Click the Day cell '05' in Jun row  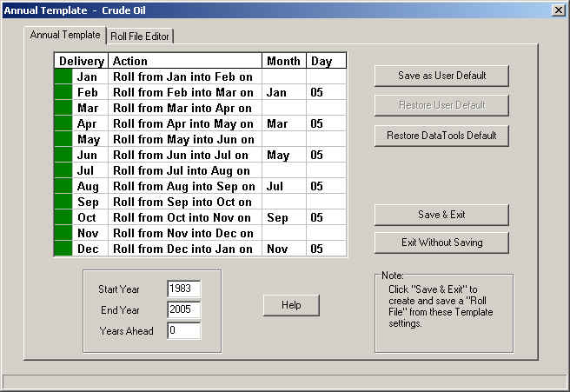click(x=326, y=155)
